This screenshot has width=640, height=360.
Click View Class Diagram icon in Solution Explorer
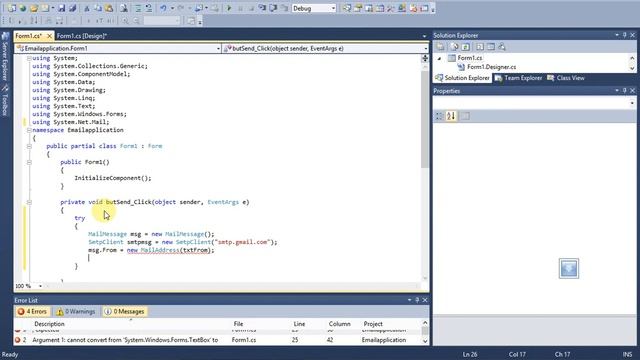pyautogui.click(x=502, y=47)
